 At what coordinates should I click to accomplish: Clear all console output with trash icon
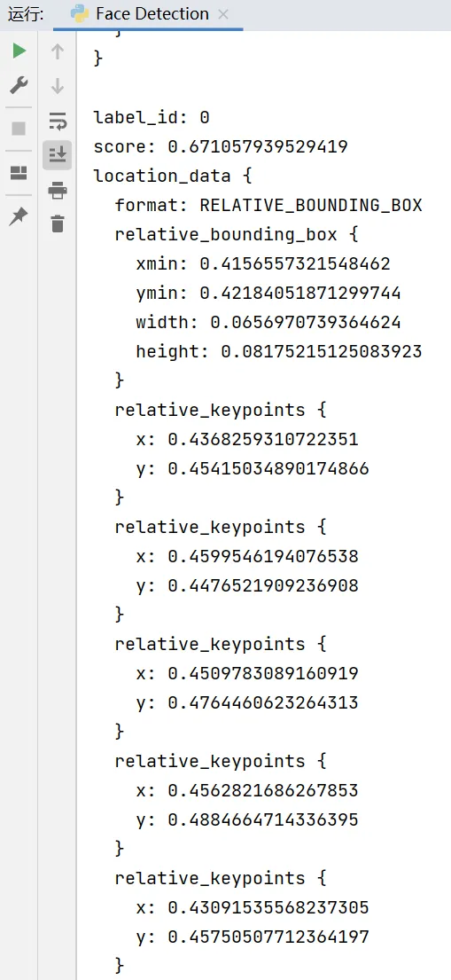point(58,223)
